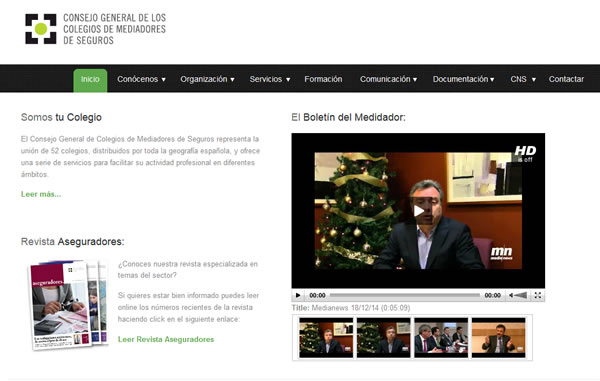
Task: Open the Documentación dropdown menu
Action: tap(463, 79)
